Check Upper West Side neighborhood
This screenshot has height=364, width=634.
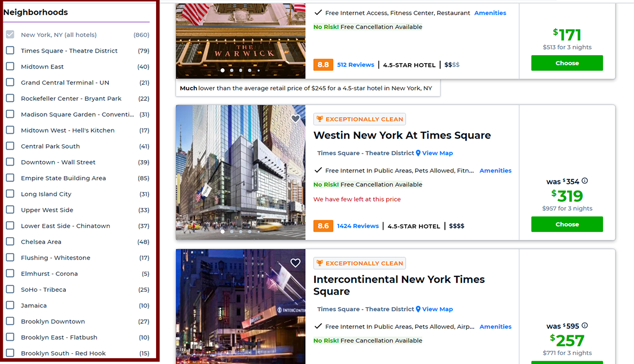10,210
